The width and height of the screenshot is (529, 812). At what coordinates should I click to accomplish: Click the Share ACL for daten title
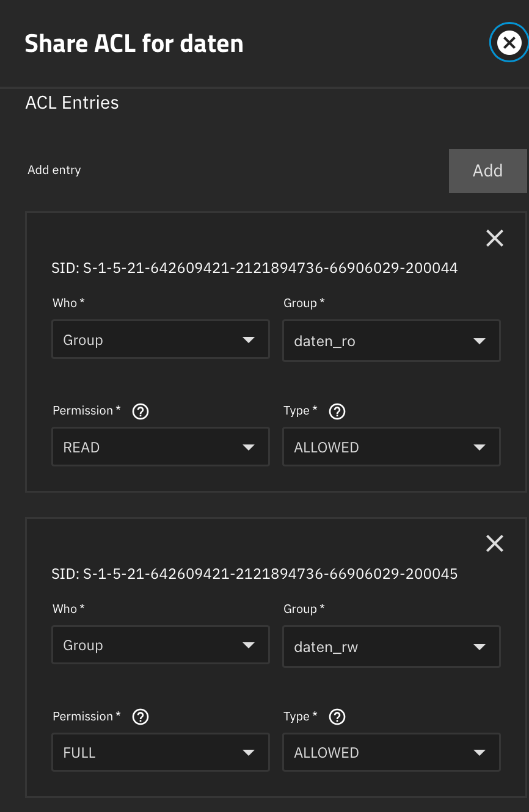click(134, 43)
